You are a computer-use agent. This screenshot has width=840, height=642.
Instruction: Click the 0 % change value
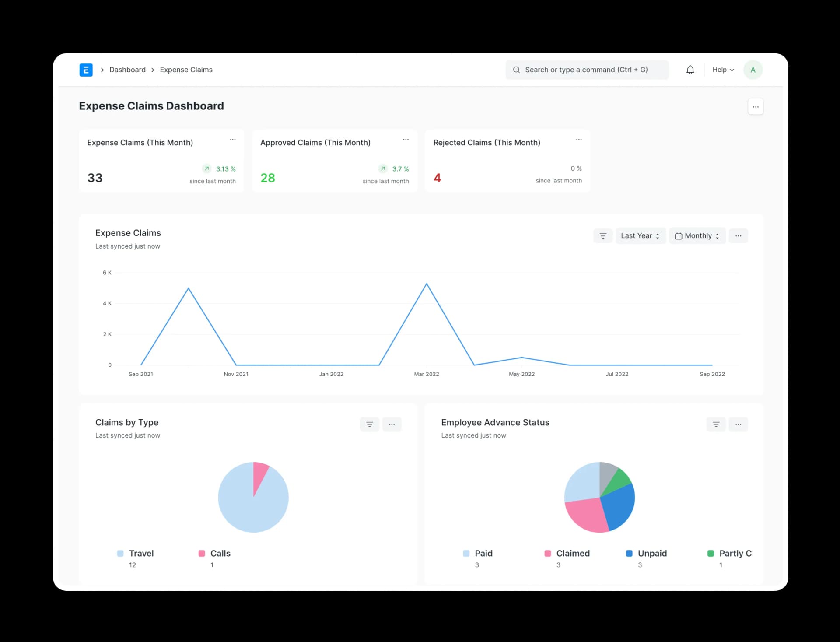click(576, 168)
